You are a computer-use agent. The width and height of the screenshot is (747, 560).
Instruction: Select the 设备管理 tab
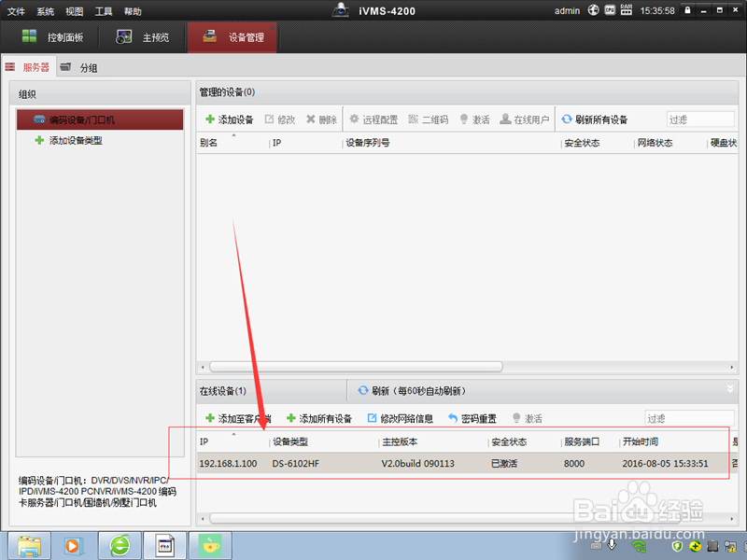(233, 37)
